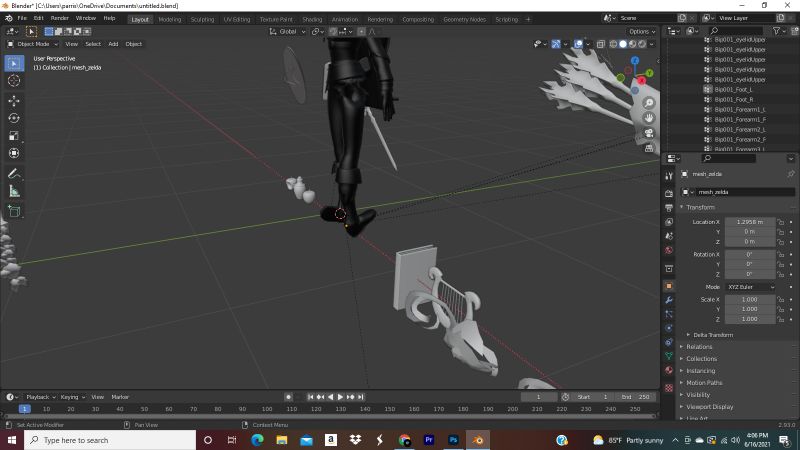Open Premiere Pro from the taskbar
Viewport: 800px width, 450px height.
click(429, 440)
